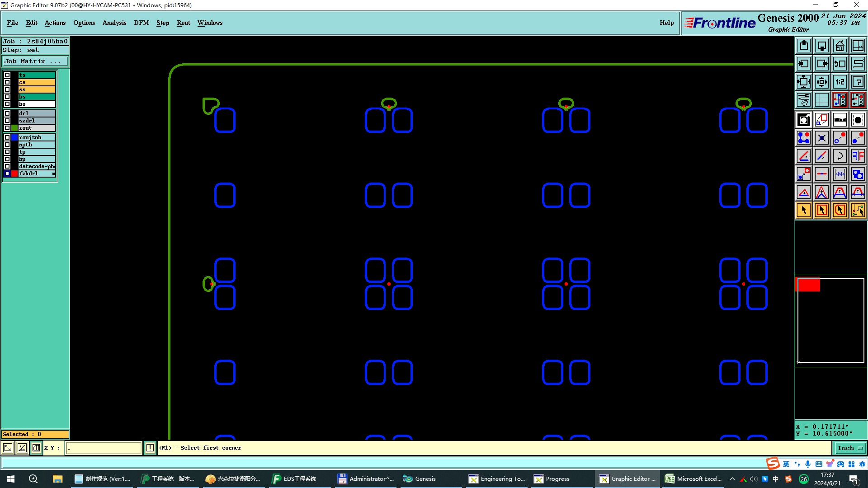Open the Analysis menu
Image resolution: width=868 pixels, height=488 pixels.
click(x=114, y=23)
